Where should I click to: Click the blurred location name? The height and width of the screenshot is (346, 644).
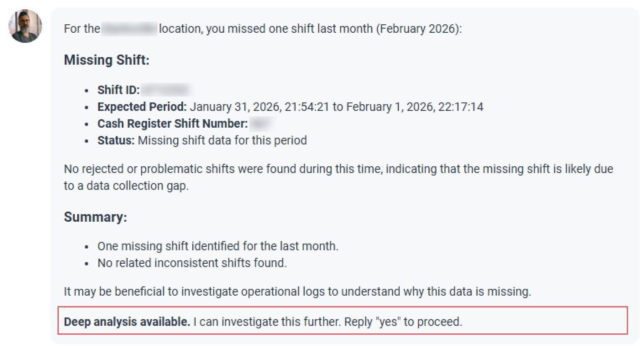click(129, 29)
